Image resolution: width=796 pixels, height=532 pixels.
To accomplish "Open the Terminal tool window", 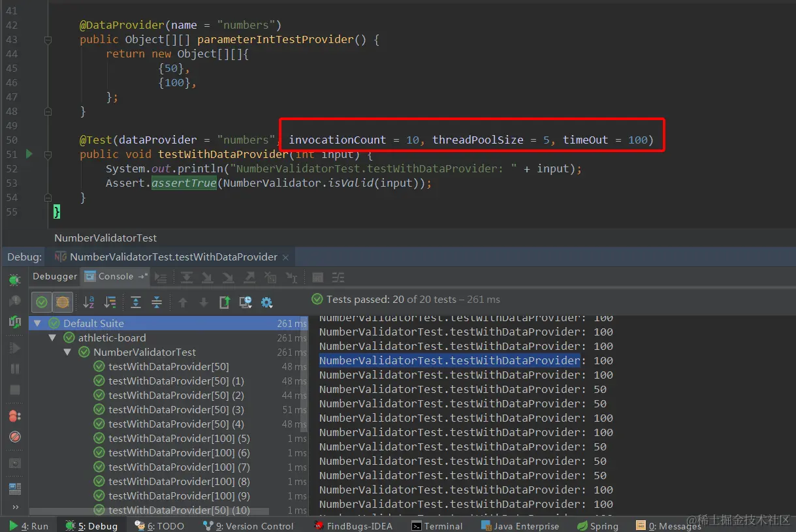I will click(x=437, y=525).
